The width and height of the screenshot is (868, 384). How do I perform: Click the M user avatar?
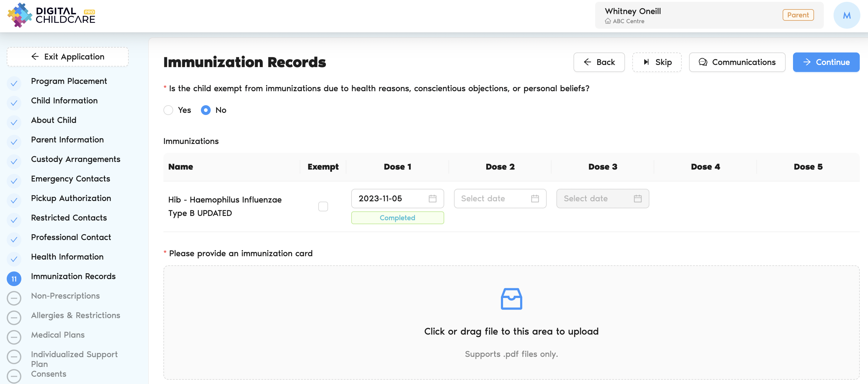(x=846, y=15)
